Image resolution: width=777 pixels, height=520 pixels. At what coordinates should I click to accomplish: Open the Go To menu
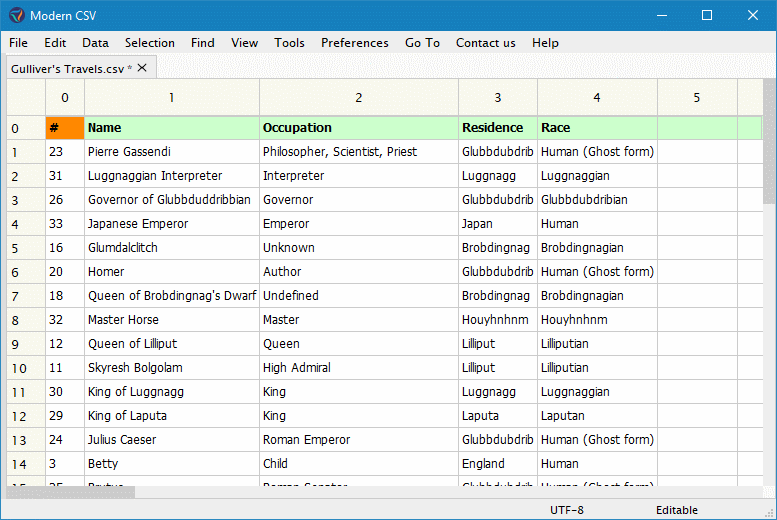coord(422,43)
